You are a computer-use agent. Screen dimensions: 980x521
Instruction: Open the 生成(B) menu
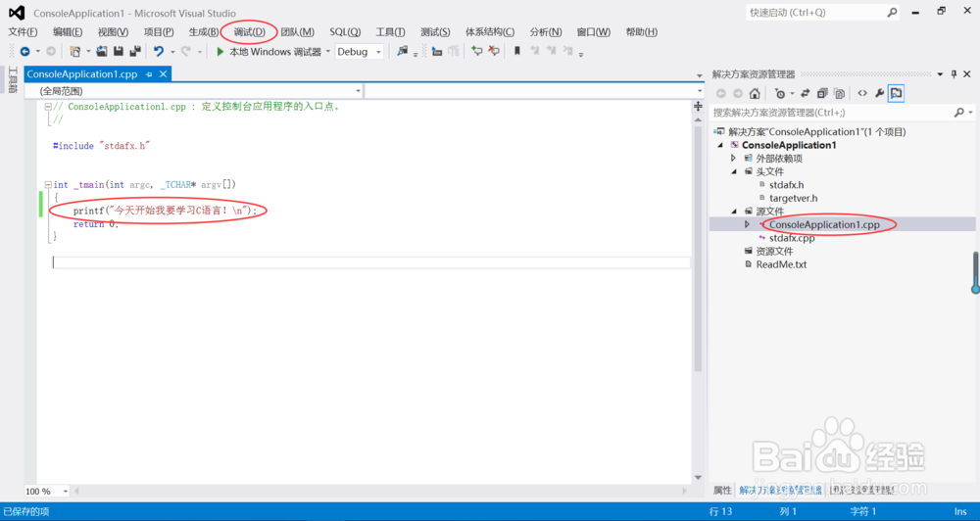pyautogui.click(x=204, y=32)
